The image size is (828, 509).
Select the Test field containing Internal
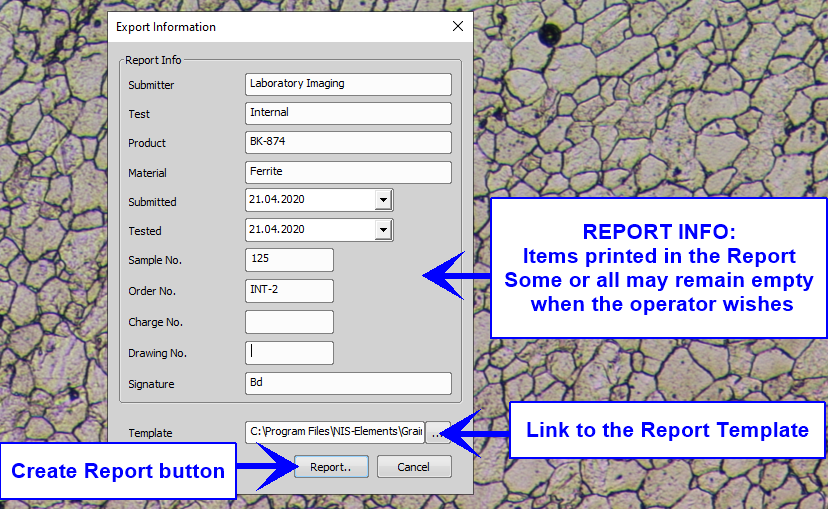pos(347,113)
